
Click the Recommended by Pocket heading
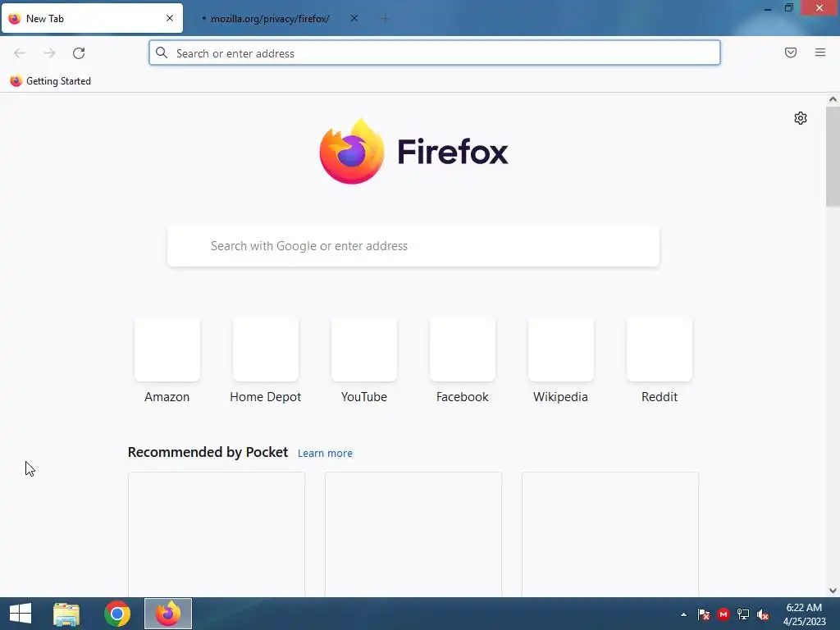point(208,452)
